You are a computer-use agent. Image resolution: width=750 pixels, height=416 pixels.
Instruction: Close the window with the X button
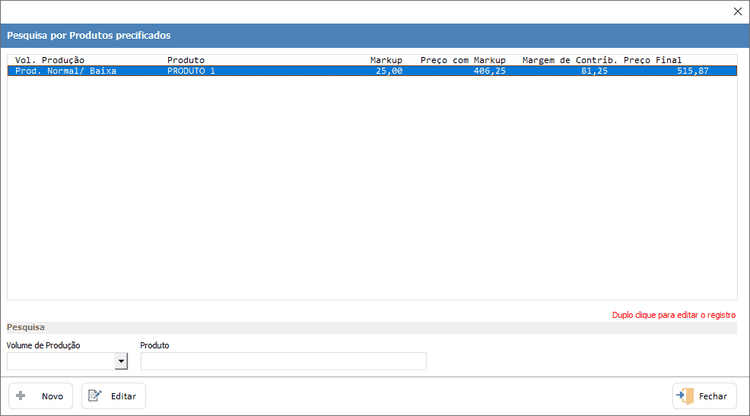(x=738, y=11)
